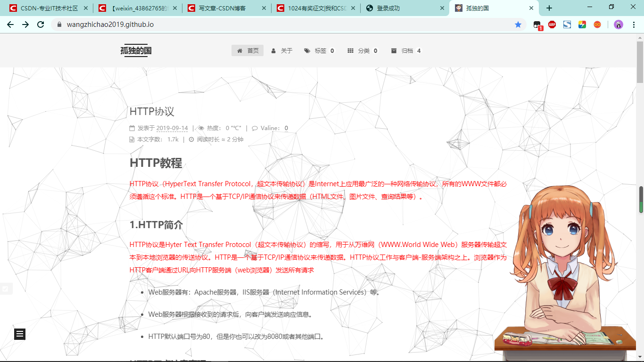
Task: Click the 1.HTTP简介 heading
Action: (x=156, y=225)
